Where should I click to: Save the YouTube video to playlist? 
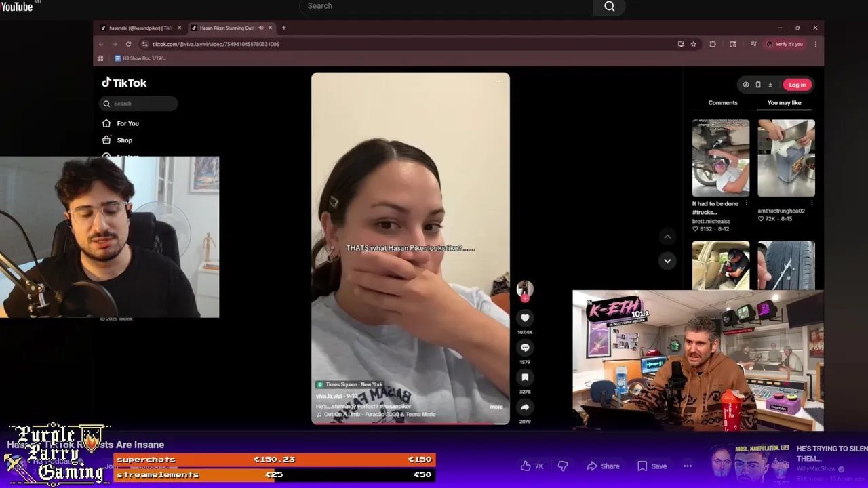tap(652, 466)
